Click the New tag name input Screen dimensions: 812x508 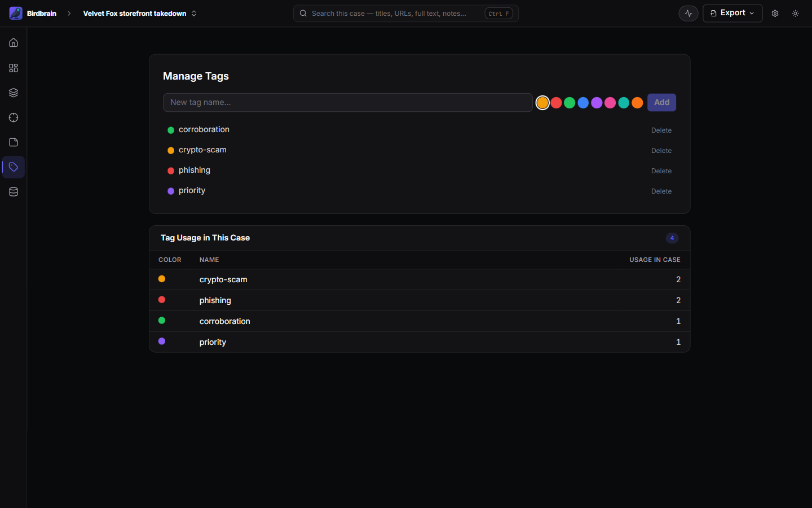click(x=348, y=102)
